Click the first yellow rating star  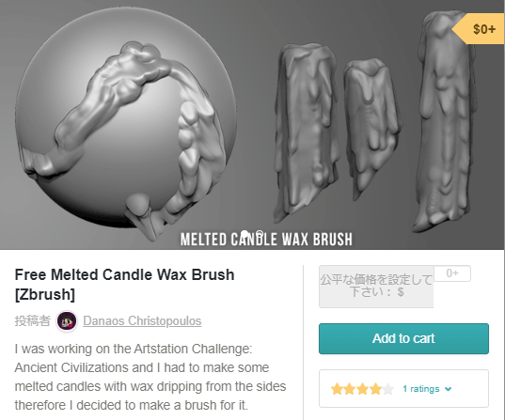pos(337,389)
